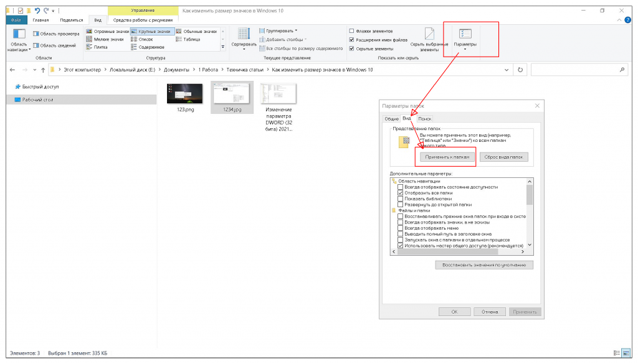Switch to large thumbnails view in status bar
638x364 pixels.
(x=626, y=353)
